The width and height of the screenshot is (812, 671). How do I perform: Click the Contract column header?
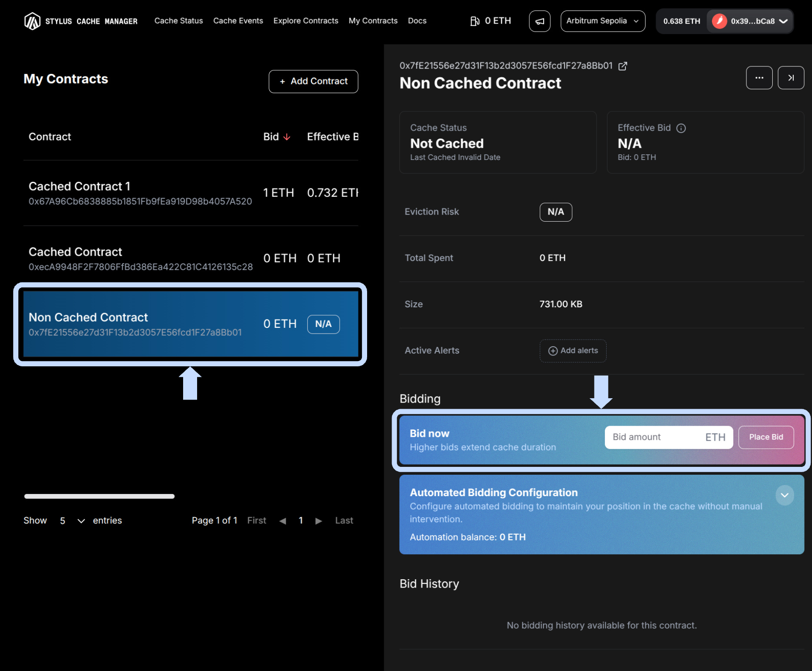pos(50,137)
